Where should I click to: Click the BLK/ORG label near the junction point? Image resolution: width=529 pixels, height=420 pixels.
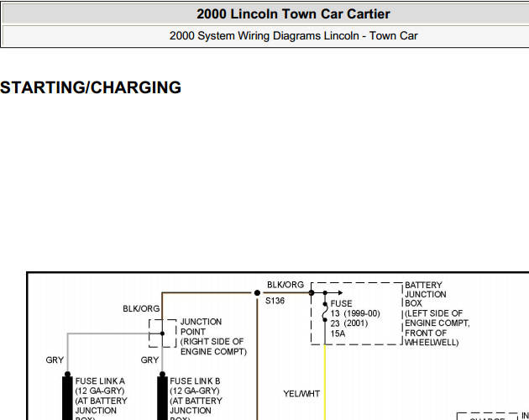tap(141, 308)
